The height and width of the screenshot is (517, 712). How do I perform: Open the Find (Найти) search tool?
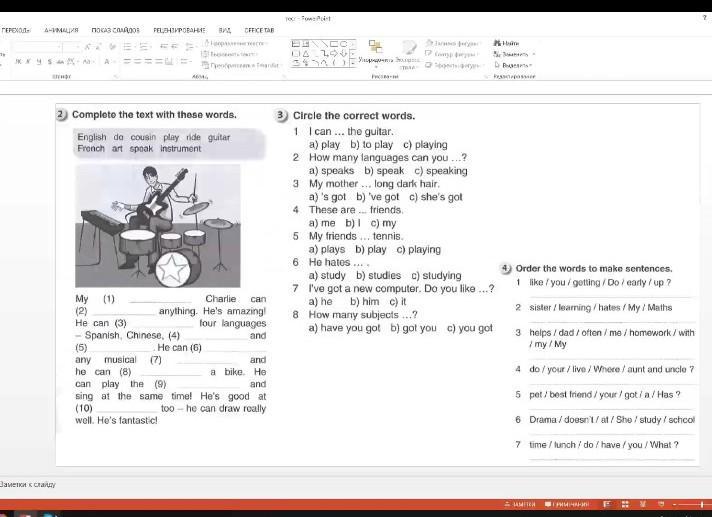tap(508, 43)
